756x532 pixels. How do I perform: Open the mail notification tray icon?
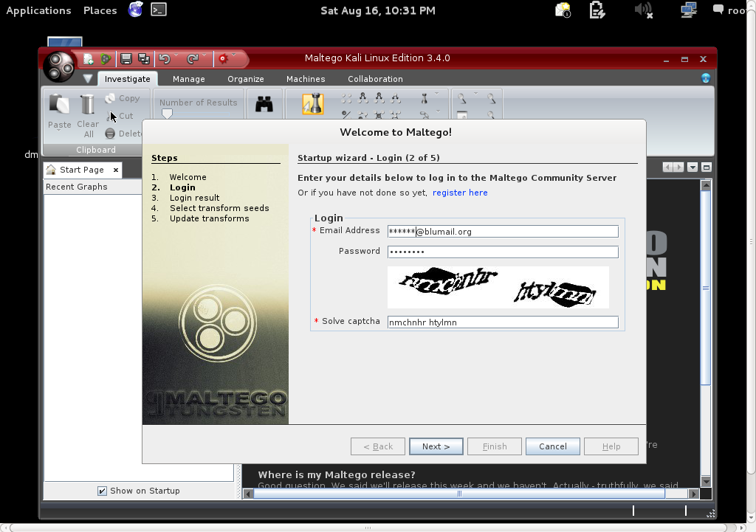pos(563,10)
